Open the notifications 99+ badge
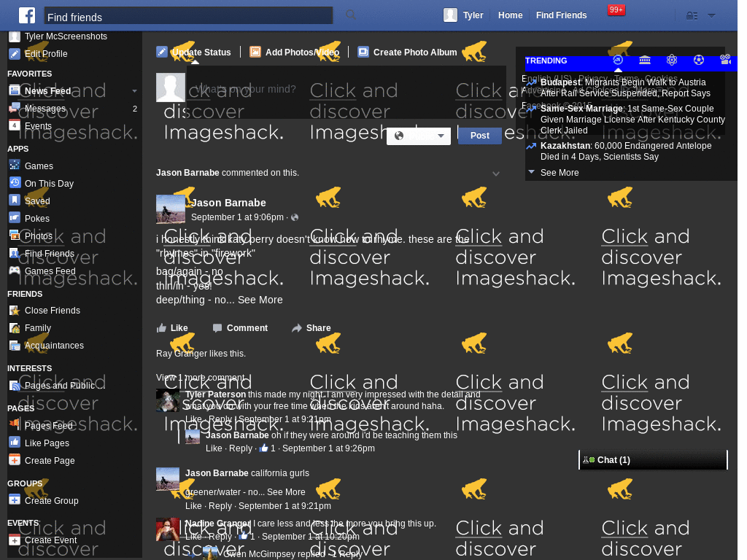The height and width of the screenshot is (560, 747). (x=616, y=10)
